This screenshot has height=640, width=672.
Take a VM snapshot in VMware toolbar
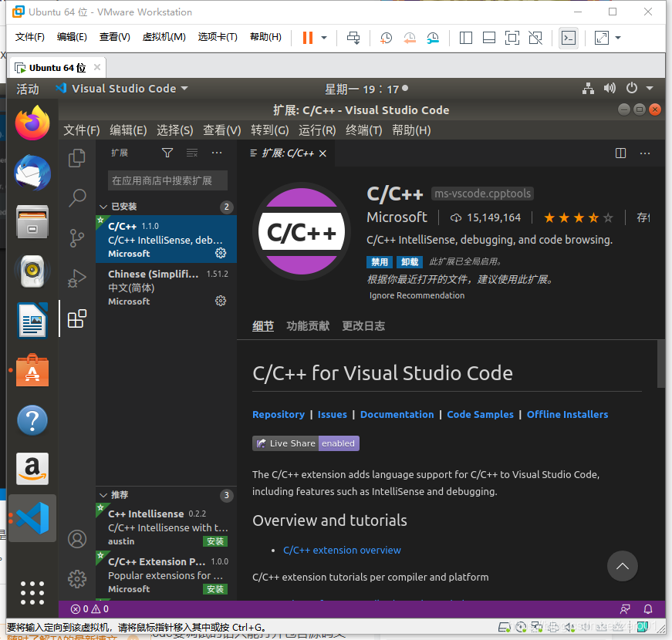pos(386,38)
